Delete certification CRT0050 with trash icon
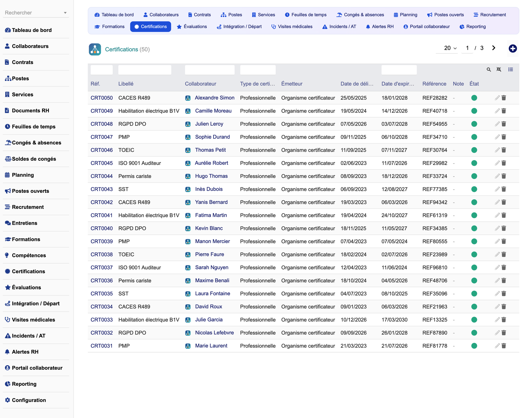This screenshot has height=418, width=532. click(504, 98)
